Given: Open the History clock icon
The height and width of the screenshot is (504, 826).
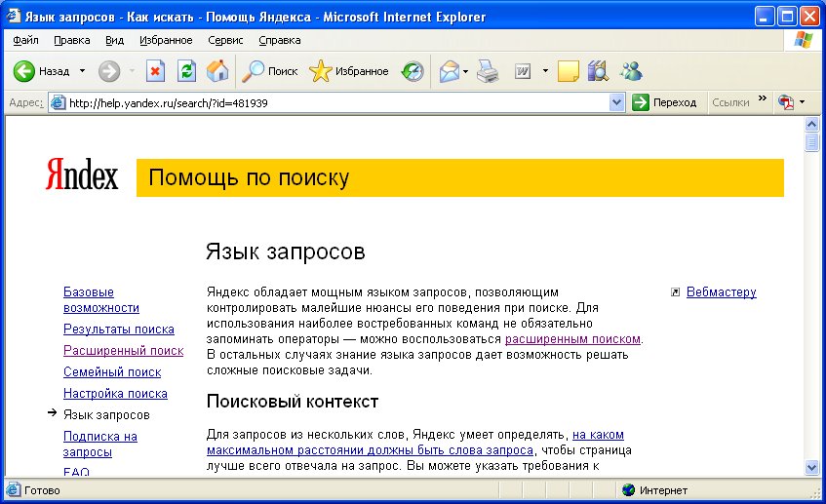Looking at the screenshot, I should pos(412,71).
